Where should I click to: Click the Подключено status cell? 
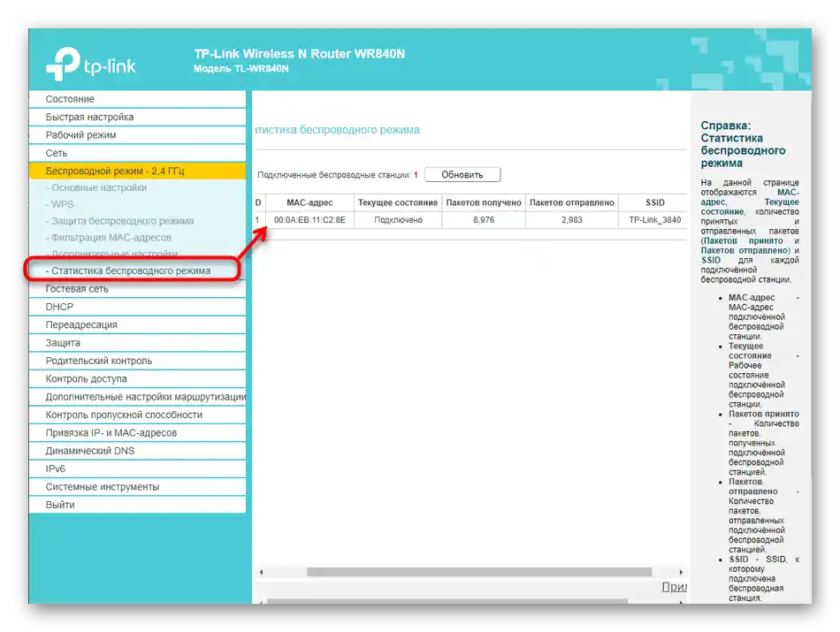click(398, 219)
